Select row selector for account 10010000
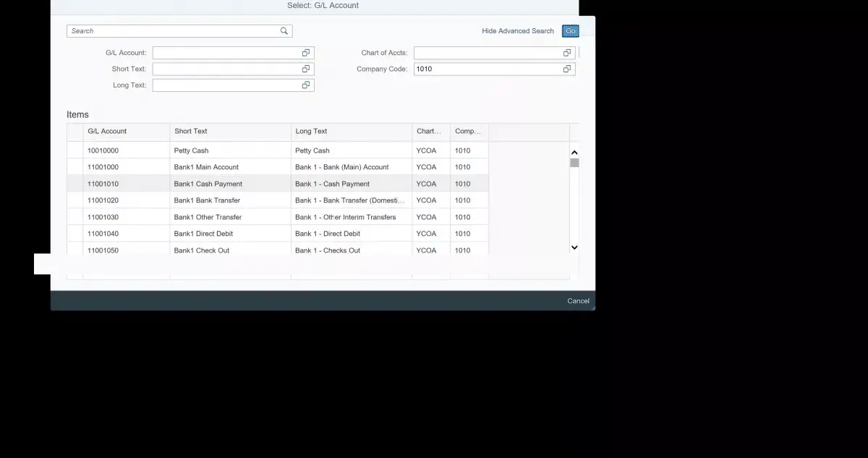Viewport: 868px width, 458px height. pyautogui.click(x=75, y=150)
